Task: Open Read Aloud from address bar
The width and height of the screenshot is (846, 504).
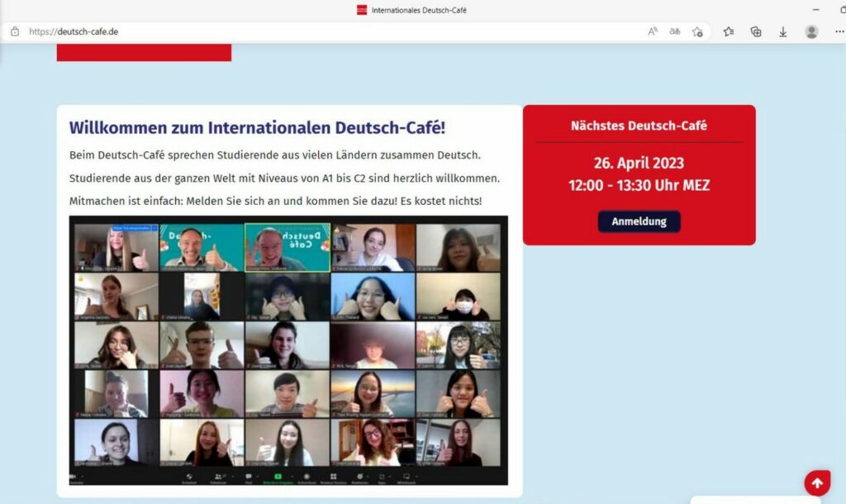Action: (653, 32)
